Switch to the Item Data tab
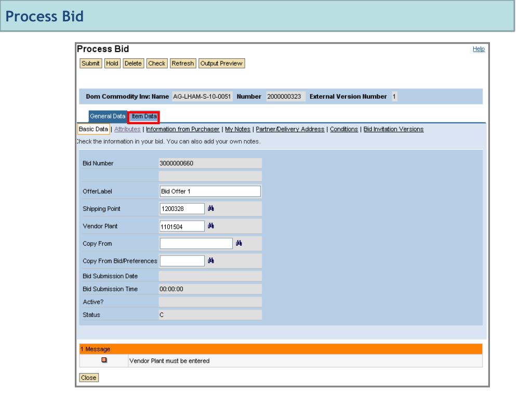 tap(143, 117)
